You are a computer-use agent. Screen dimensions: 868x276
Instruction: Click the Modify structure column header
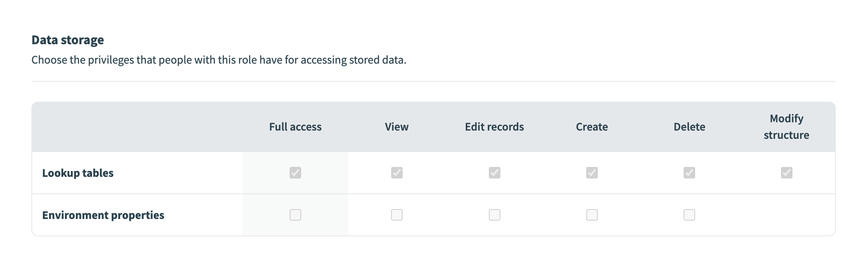click(x=786, y=127)
